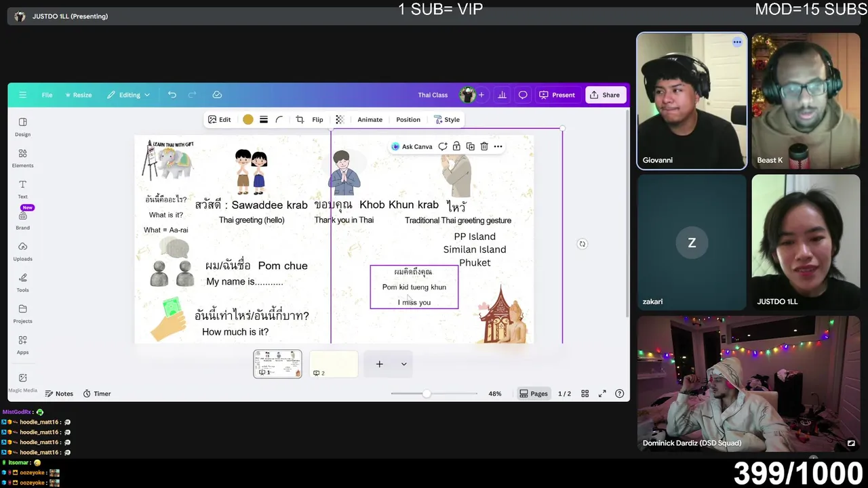The width and height of the screenshot is (868, 488).
Task: Open the Timer
Action: 97,394
